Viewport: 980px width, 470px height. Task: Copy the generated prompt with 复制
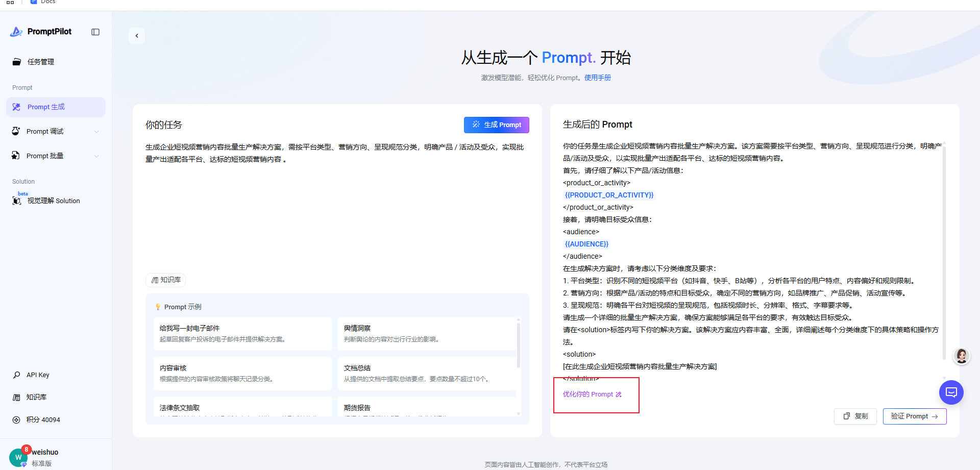[x=855, y=416]
